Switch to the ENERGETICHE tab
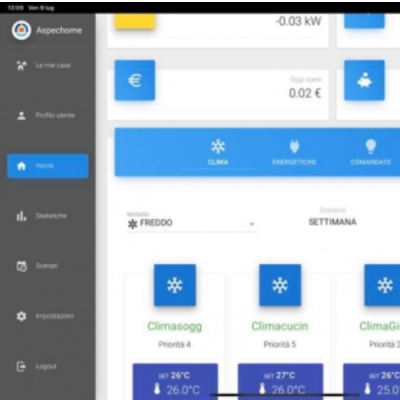400x400 pixels. tap(294, 153)
